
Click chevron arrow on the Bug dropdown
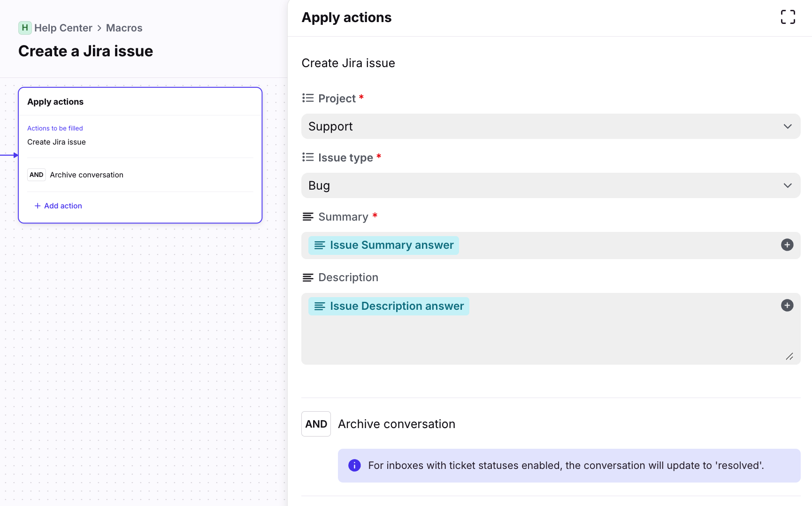click(x=787, y=185)
